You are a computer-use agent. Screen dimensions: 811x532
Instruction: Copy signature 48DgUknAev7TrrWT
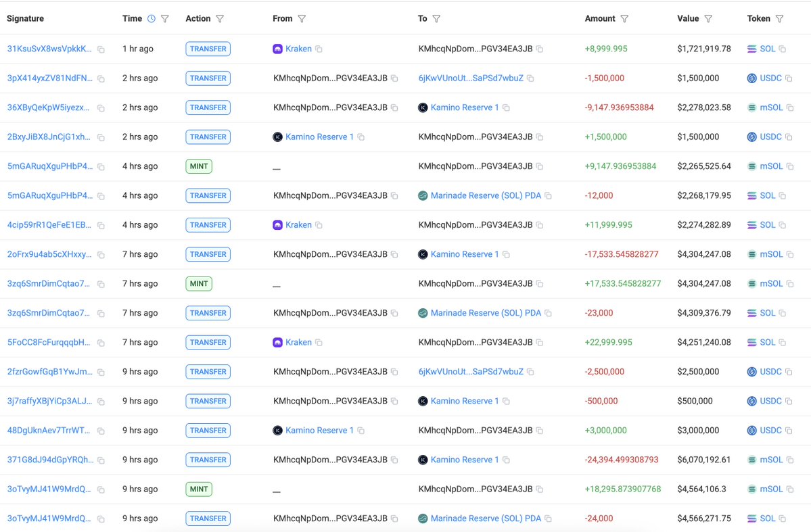(x=101, y=431)
